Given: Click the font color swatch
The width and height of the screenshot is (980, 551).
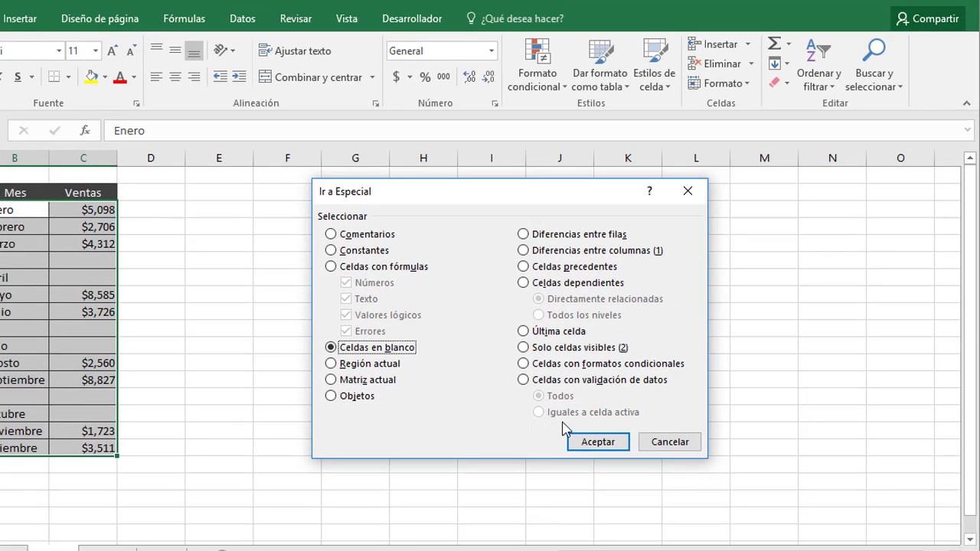Looking at the screenshot, I should [x=121, y=77].
